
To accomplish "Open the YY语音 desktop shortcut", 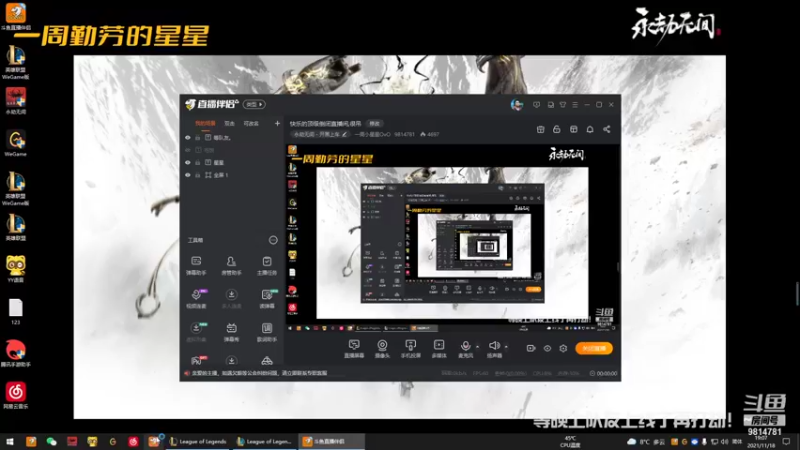I will [x=16, y=269].
